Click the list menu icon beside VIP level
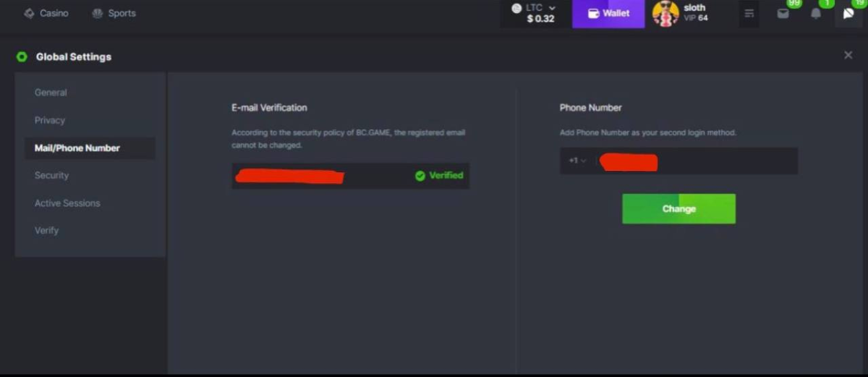 click(x=749, y=14)
